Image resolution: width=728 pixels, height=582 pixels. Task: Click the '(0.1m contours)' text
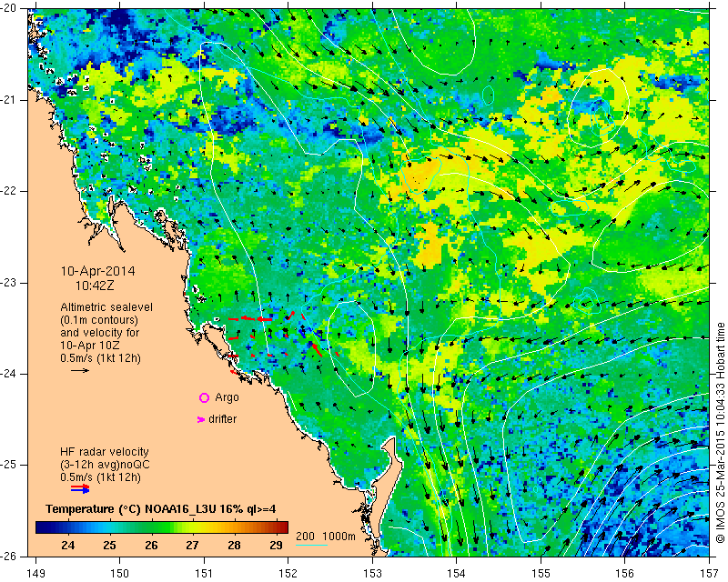99,320
